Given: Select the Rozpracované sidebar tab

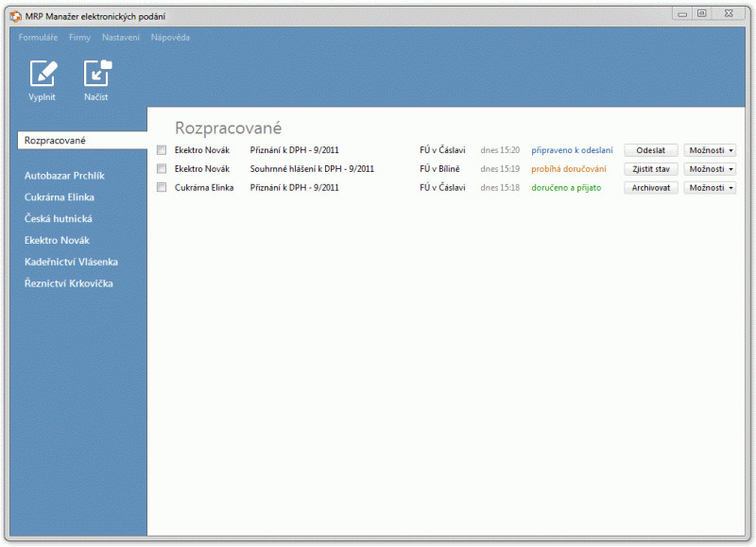Looking at the screenshot, I should tap(82, 140).
